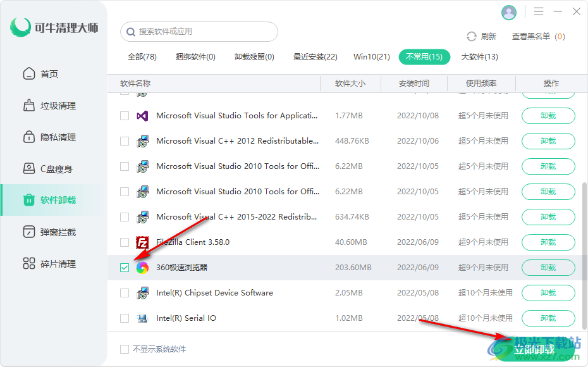Click the Intel Serial IO icon

[142, 318]
